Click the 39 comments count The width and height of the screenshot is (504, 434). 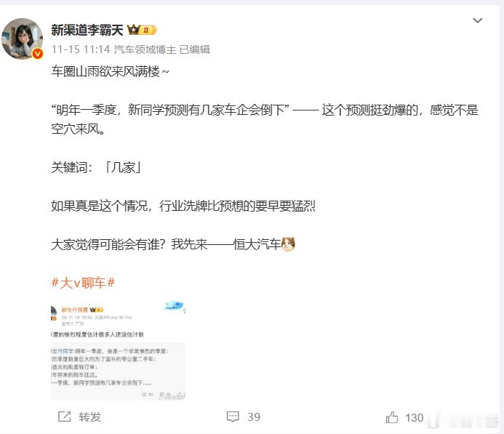click(254, 417)
